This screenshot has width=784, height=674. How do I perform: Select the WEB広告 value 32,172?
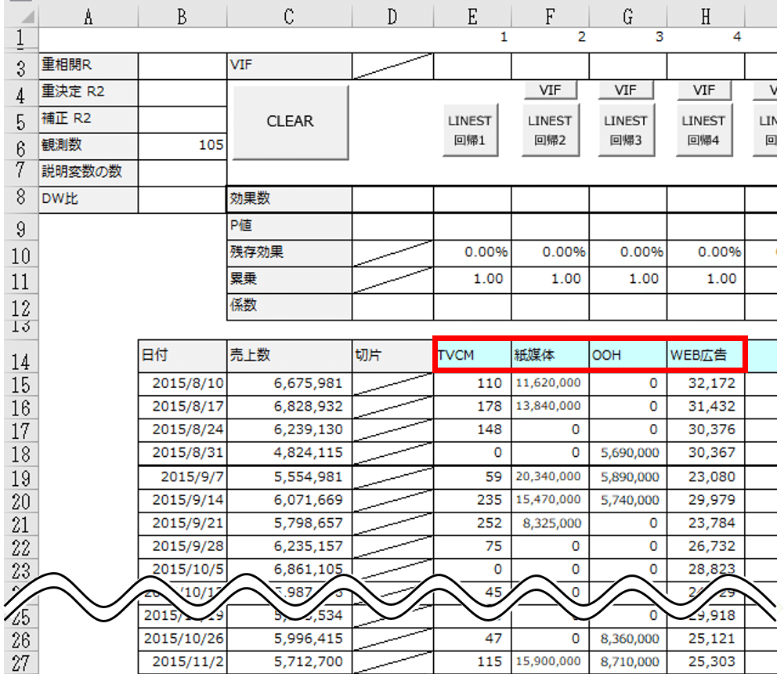coord(706,384)
